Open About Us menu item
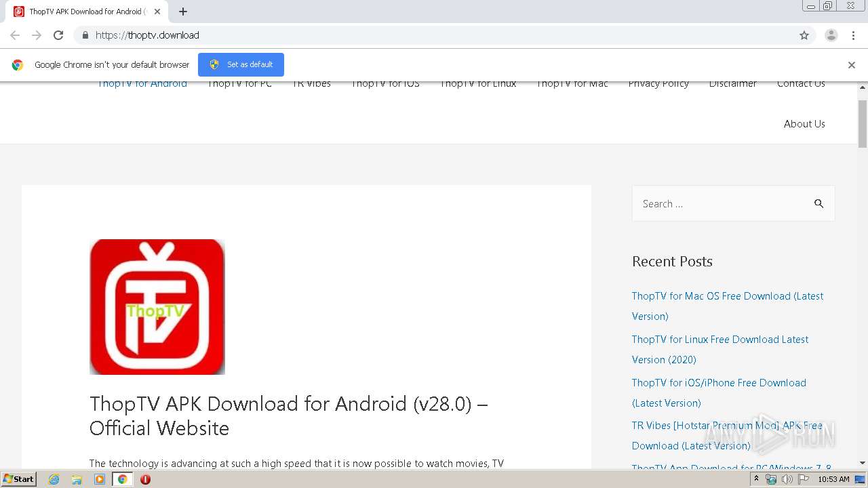The image size is (868, 488). [804, 123]
